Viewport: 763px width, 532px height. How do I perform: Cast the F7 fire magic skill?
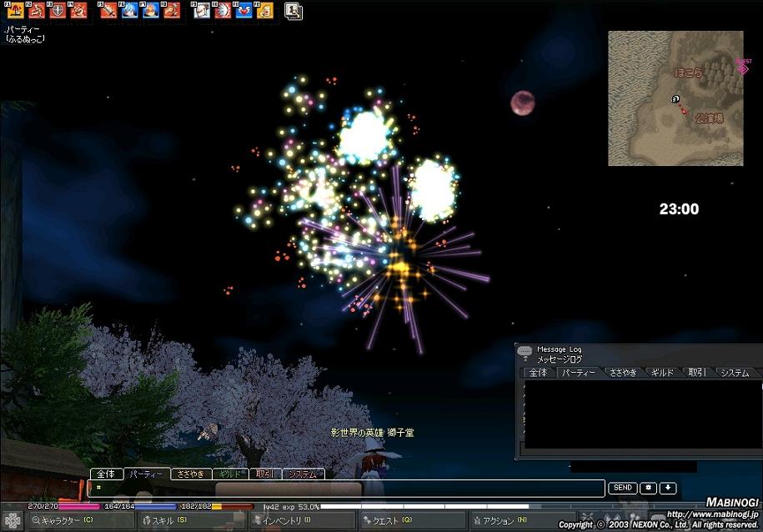pos(150,10)
